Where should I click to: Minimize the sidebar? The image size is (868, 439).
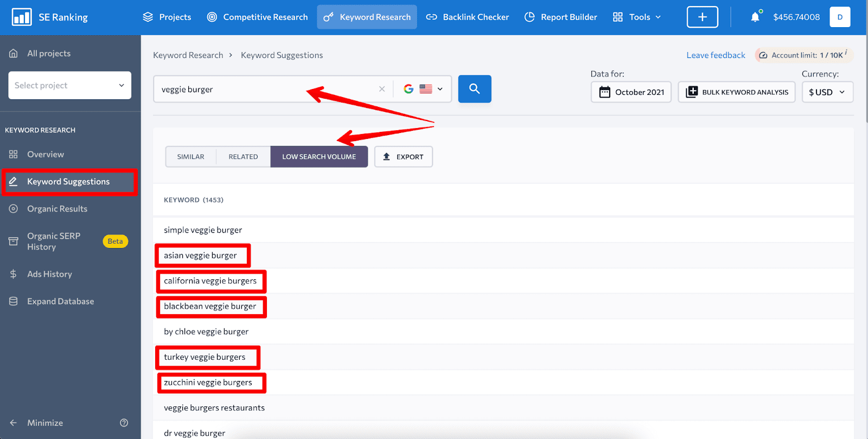coord(36,423)
